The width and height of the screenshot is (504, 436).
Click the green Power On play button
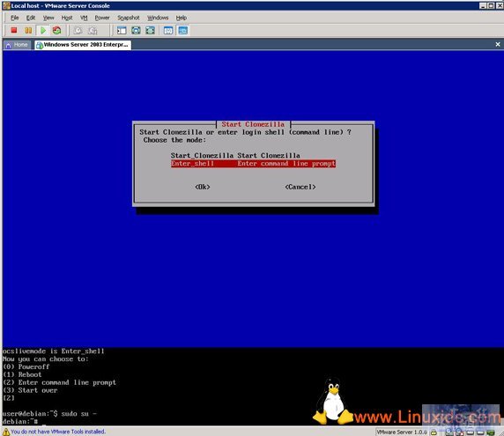coord(43,30)
